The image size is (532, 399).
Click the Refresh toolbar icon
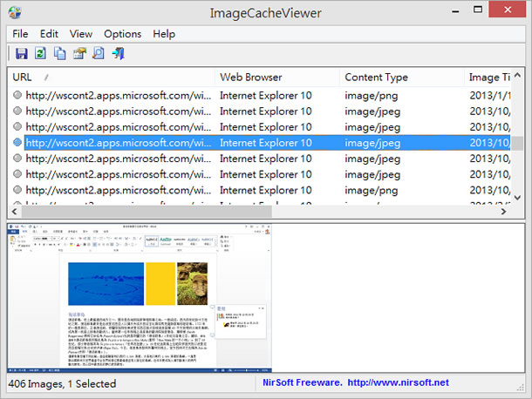coord(40,54)
